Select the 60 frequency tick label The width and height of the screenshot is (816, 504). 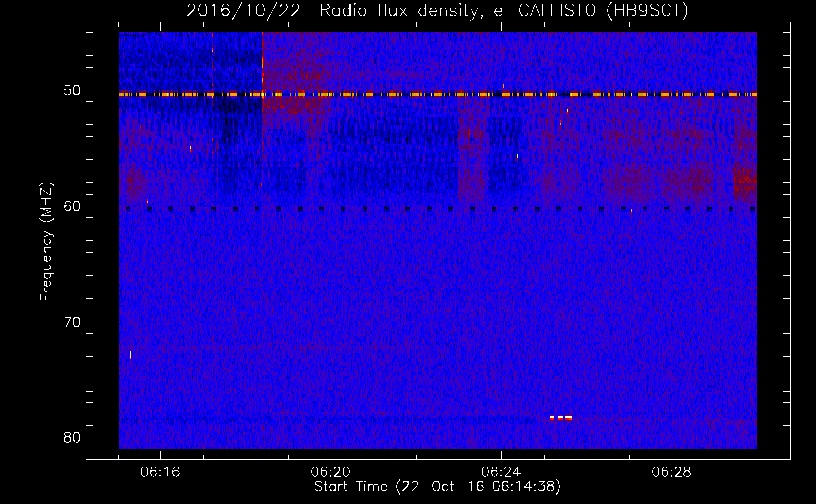tap(73, 206)
